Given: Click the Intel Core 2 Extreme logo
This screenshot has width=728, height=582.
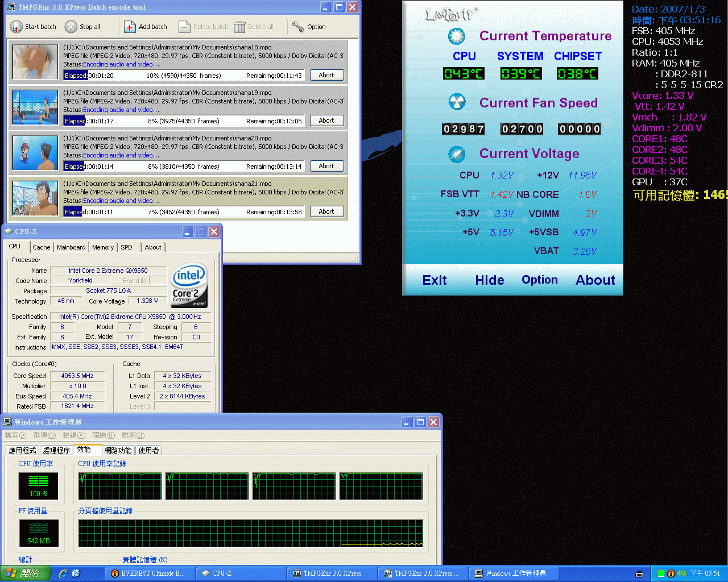Looking at the screenshot, I should click(x=189, y=285).
